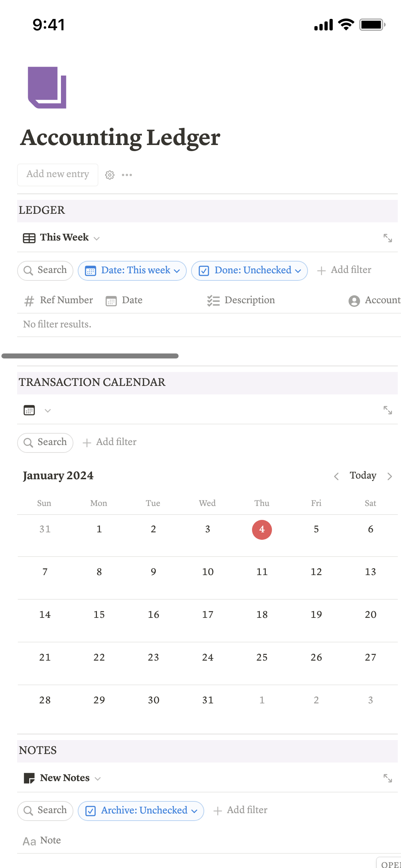401x868 pixels.
Task: Open the New Notes view switcher
Action: click(62, 778)
